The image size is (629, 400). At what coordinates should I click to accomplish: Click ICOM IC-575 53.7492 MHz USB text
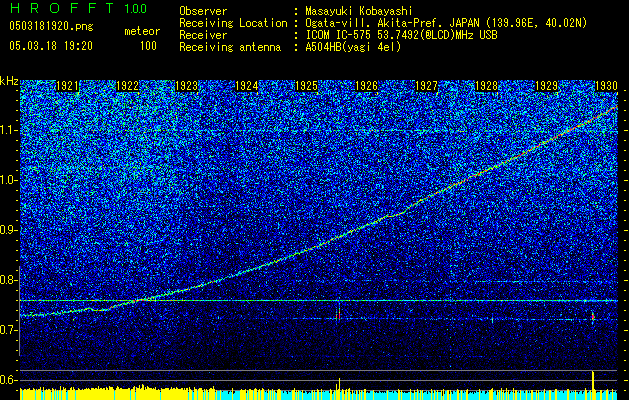pyautogui.click(x=401, y=35)
